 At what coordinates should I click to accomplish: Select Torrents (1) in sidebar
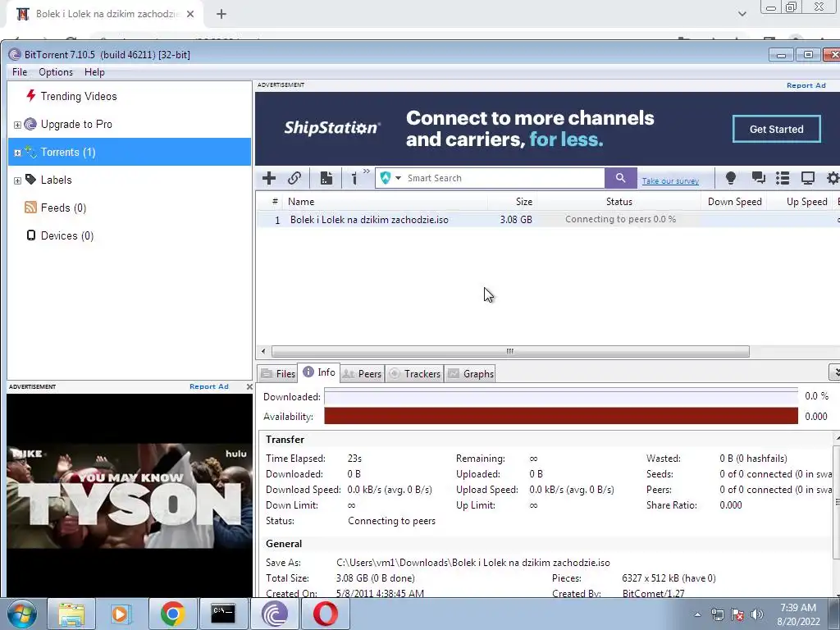[x=129, y=152]
